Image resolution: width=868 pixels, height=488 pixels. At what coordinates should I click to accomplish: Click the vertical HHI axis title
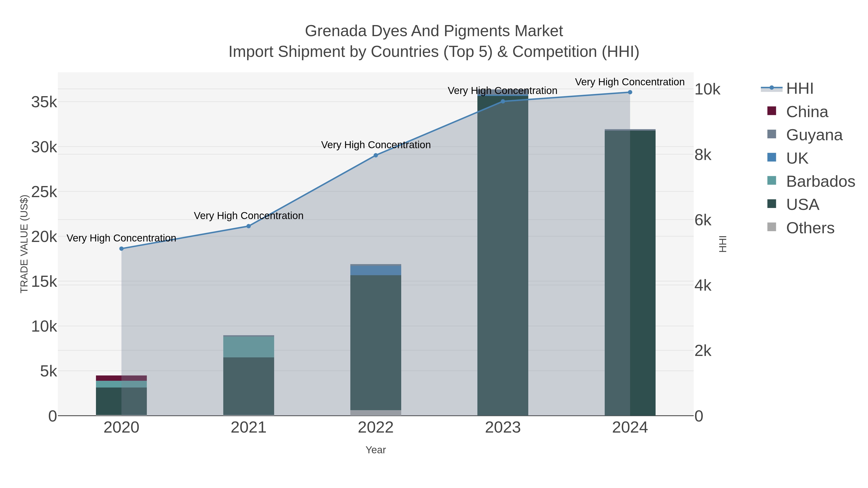coord(723,244)
